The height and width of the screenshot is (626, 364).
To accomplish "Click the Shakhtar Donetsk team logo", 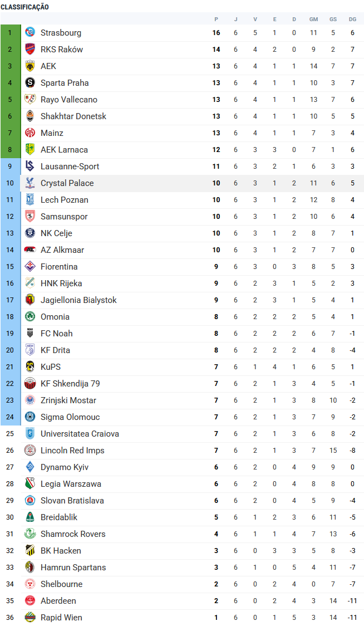I will (x=30, y=116).
